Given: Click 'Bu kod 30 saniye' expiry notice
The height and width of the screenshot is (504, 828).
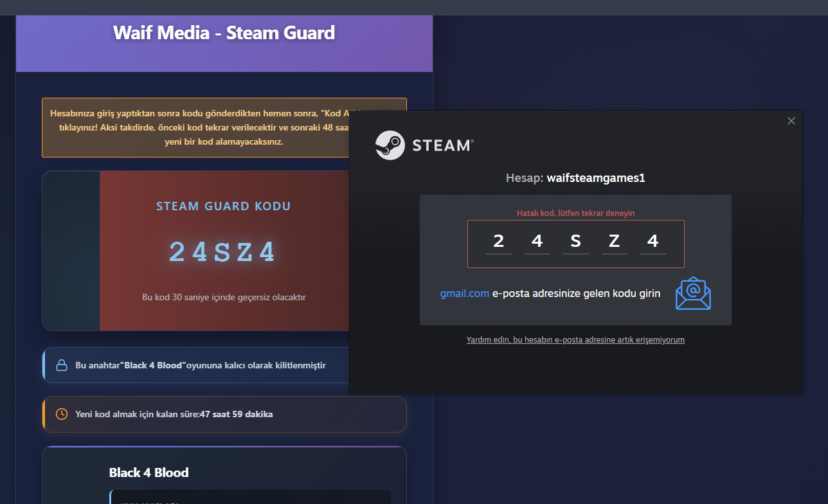Looking at the screenshot, I should (x=224, y=298).
